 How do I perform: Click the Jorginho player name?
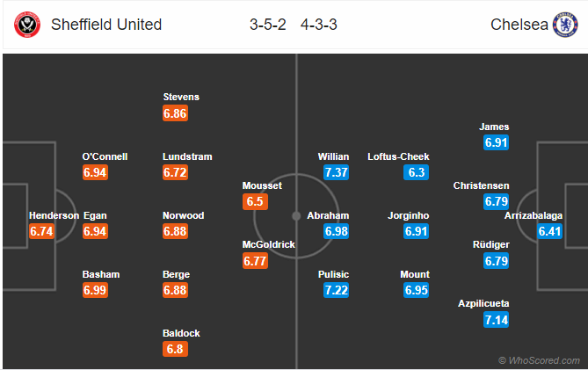(409, 215)
